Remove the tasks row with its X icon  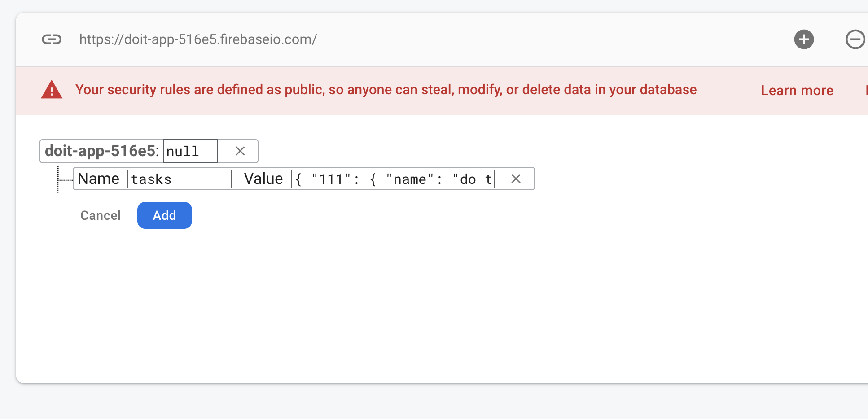coord(516,179)
